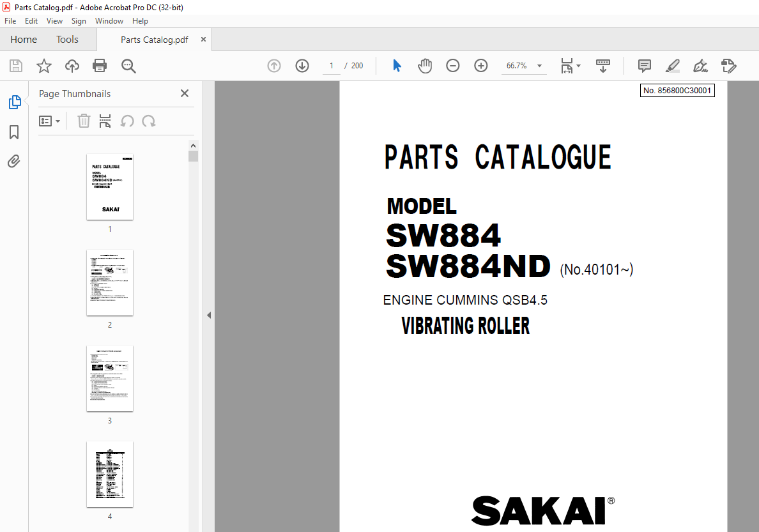This screenshot has width=759, height=532.
Task: Add a sticky note comment
Action: 644,66
